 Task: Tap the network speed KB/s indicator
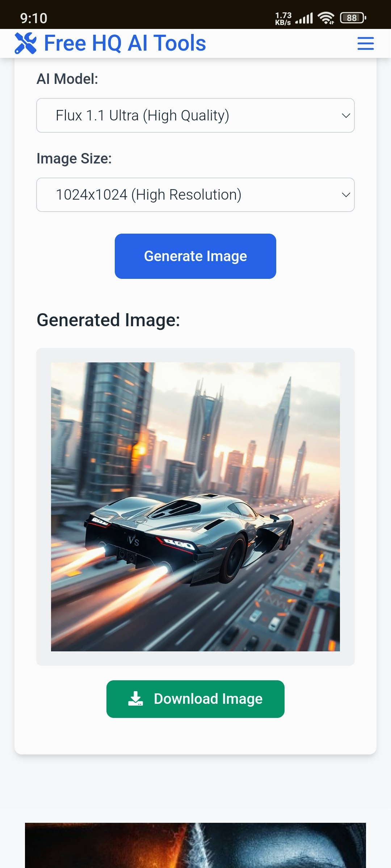click(x=283, y=18)
